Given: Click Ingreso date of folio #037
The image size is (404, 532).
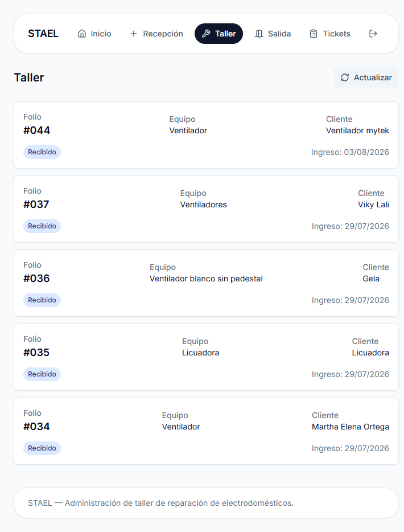Looking at the screenshot, I should point(351,226).
